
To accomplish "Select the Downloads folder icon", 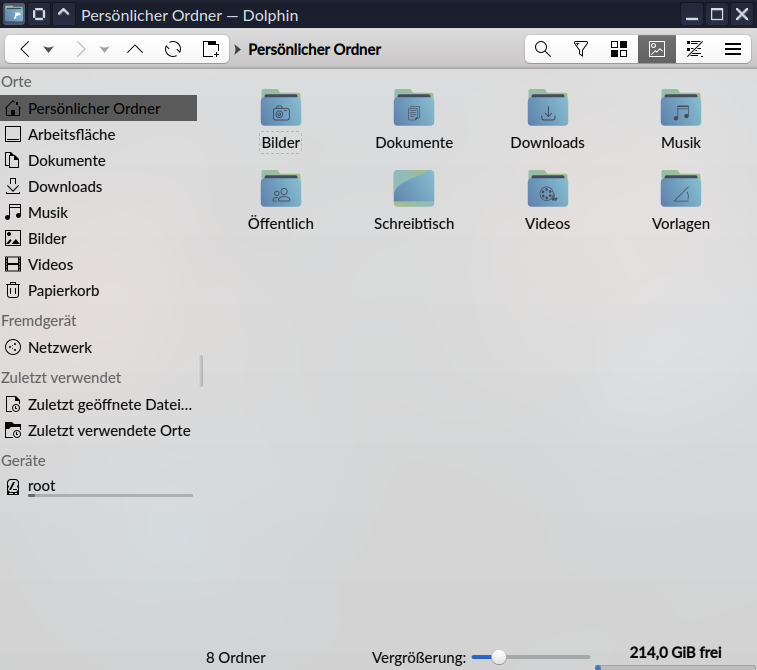I will click(547, 108).
